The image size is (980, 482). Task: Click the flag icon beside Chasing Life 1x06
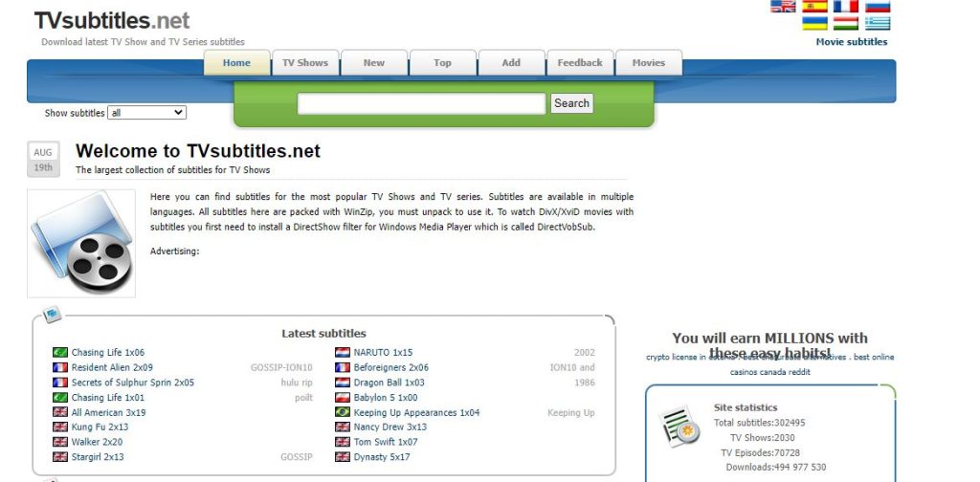(x=60, y=352)
